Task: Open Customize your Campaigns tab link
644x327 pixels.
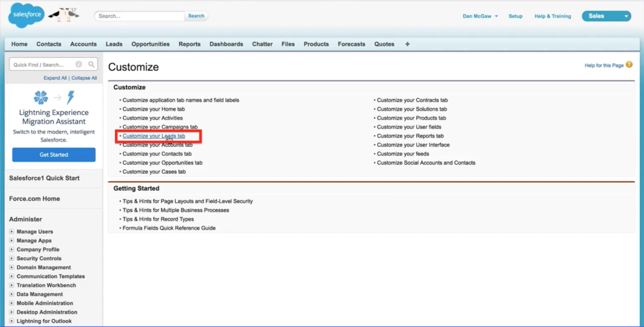Action: (x=159, y=127)
